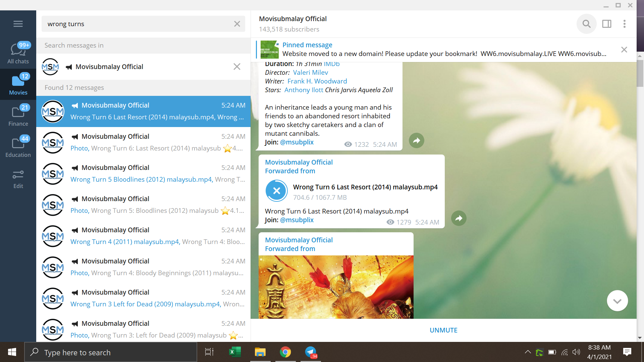Open result Wrong Turn 5 Bloodlines mp4

[x=143, y=174]
